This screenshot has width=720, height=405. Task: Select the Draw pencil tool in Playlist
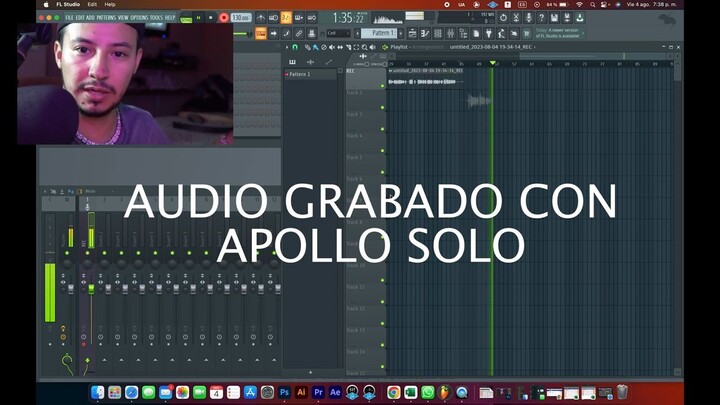(308, 47)
